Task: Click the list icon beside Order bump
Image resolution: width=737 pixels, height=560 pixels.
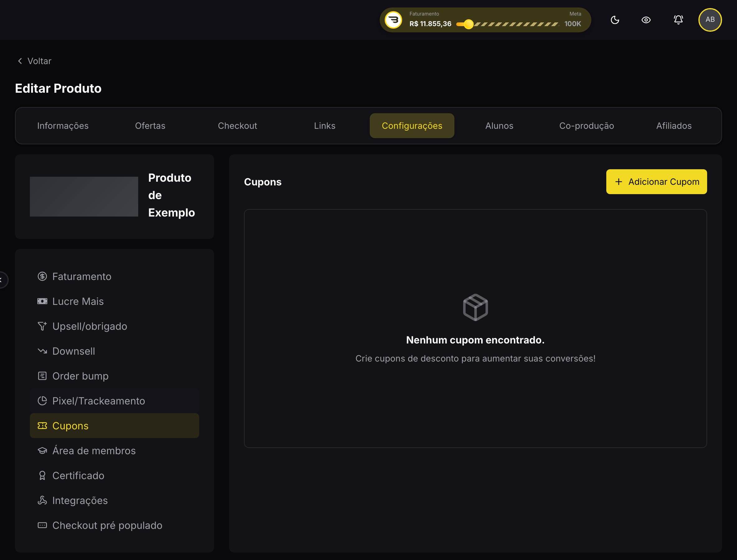Action: click(x=42, y=376)
